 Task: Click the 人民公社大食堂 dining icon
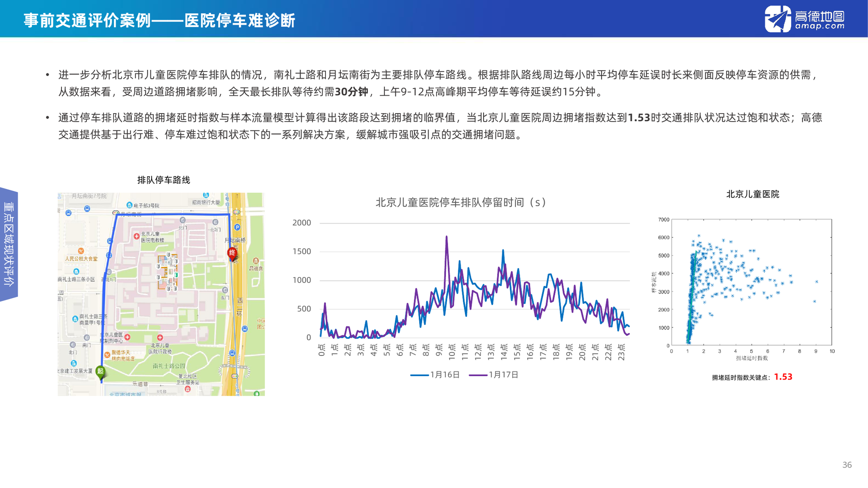click(x=81, y=251)
